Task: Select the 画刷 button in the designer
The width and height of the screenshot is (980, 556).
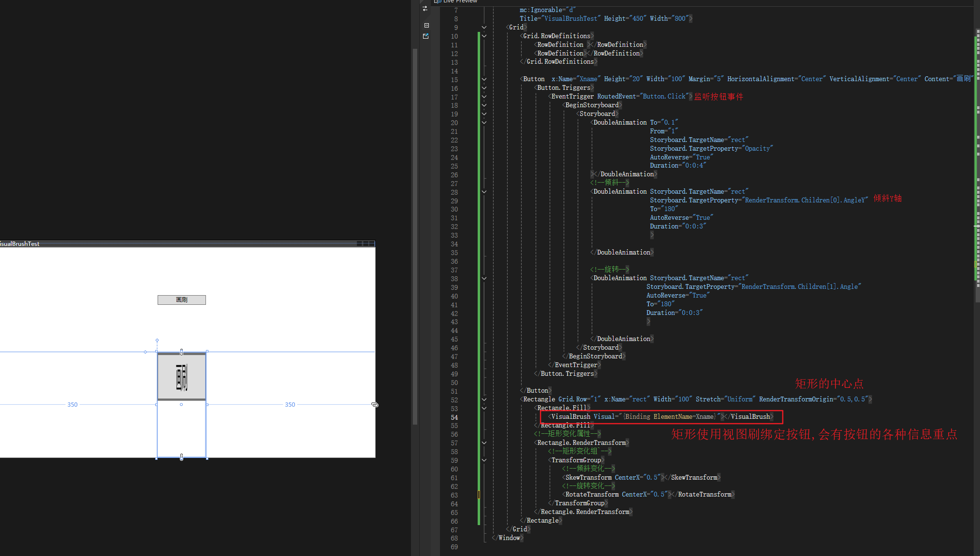Action: pyautogui.click(x=181, y=300)
